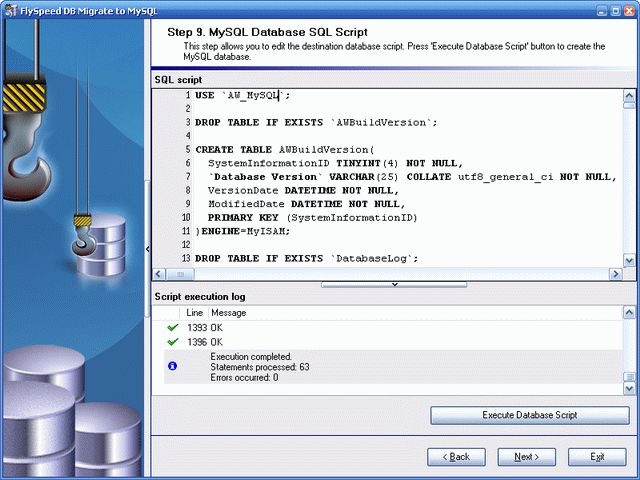The height and width of the screenshot is (480, 640).
Task: Click the Message column header in log
Action: click(229, 313)
